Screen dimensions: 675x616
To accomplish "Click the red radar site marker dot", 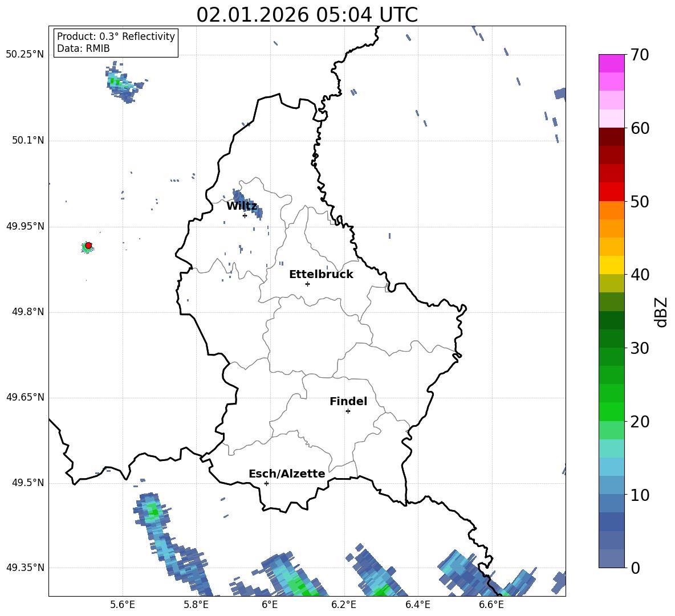I will [x=88, y=246].
